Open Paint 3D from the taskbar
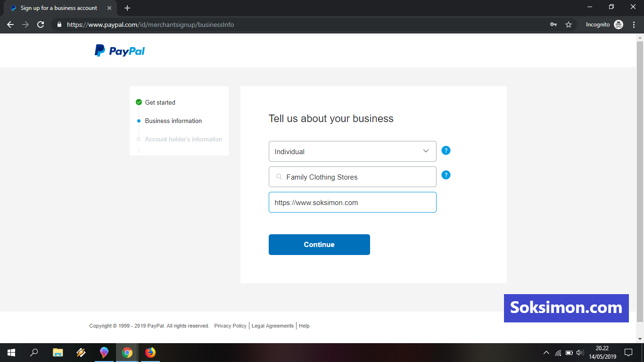The image size is (644, 362). [104, 353]
